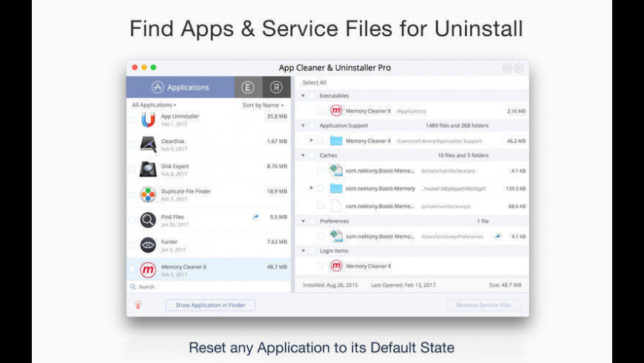Collapse the Preferences section
Screen dimensions: 644x363
click(303, 222)
